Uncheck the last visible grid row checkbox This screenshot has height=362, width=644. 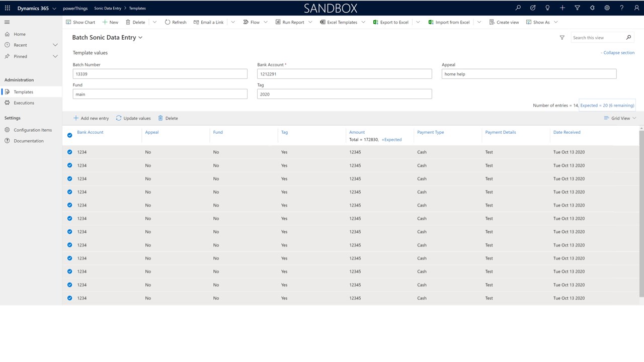click(70, 298)
